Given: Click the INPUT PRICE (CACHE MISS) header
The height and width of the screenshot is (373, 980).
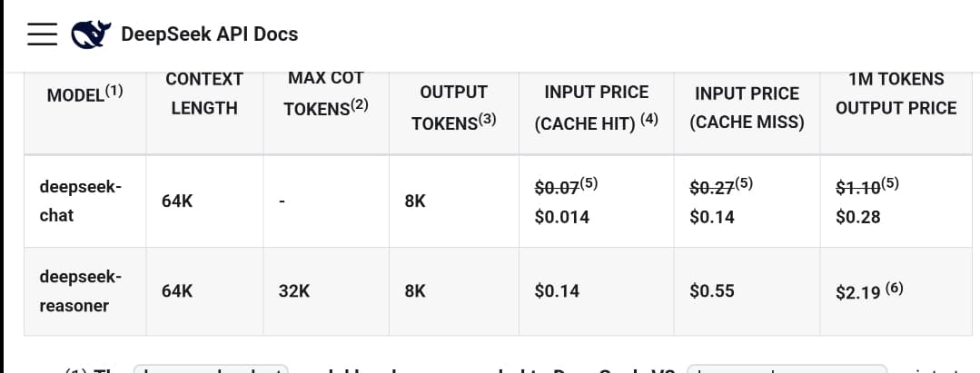Looking at the screenshot, I should (x=747, y=107).
